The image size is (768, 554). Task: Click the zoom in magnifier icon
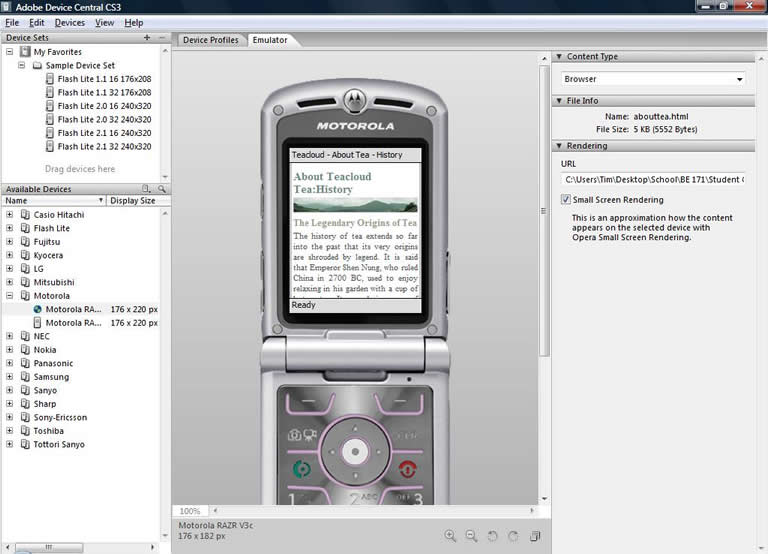[450, 536]
